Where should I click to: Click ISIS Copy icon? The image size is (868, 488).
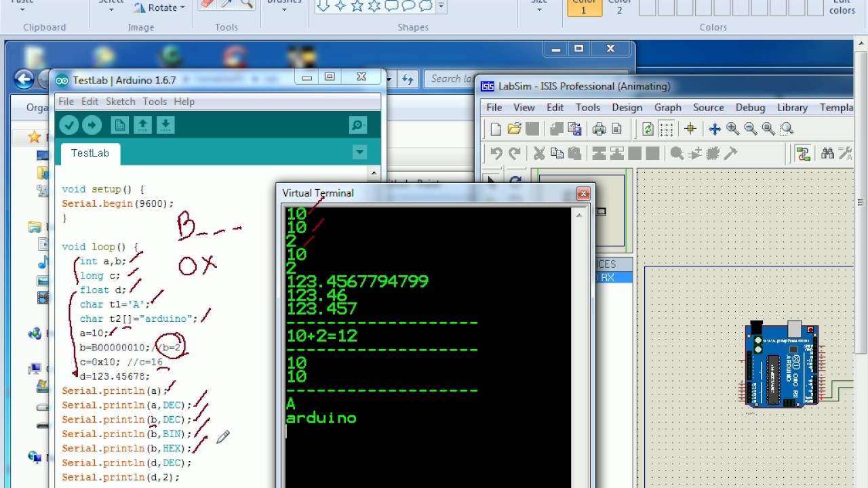[x=557, y=154]
